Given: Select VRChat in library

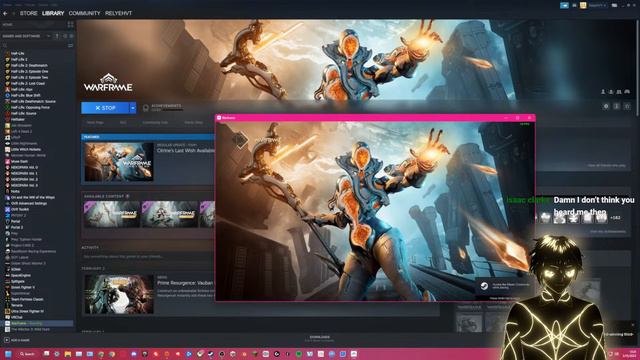Looking at the screenshot, I should click(16, 317).
